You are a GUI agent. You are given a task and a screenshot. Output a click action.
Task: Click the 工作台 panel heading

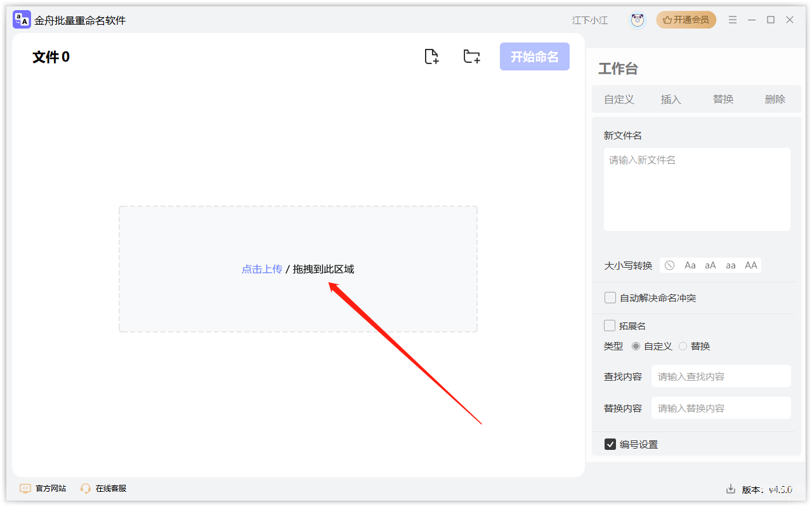pos(619,69)
